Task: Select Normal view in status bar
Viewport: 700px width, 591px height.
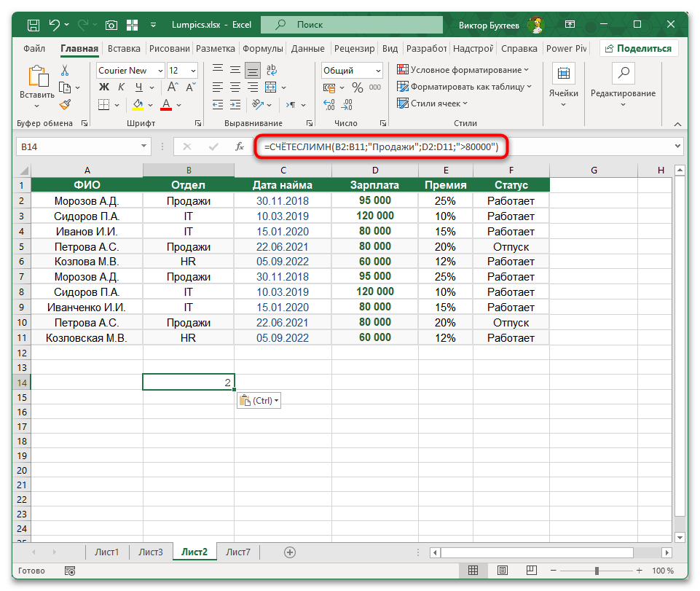Action: (473, 571)
